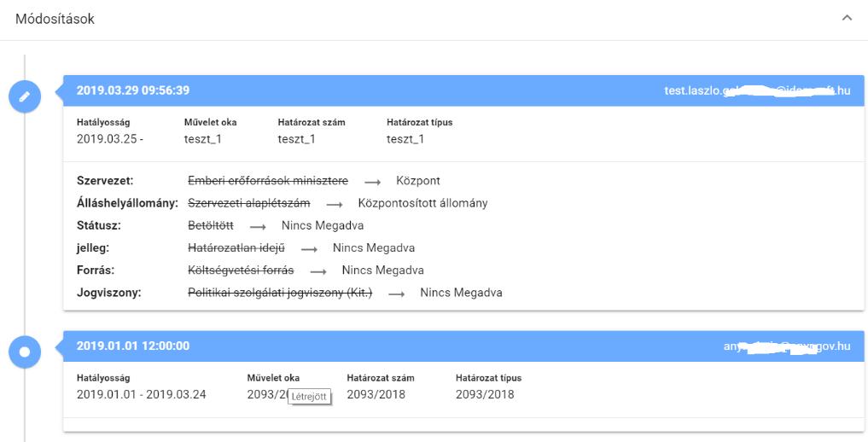Click the 2019.03.29 09:56:39 timestamp header
The image size is (868, 442).
point(133,90)
